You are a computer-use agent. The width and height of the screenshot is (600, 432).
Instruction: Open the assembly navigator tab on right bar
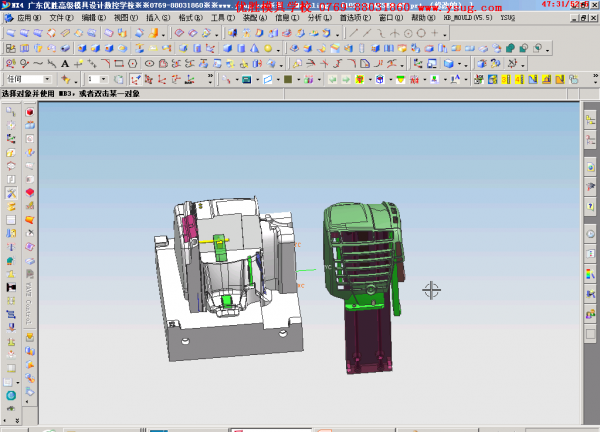click(590, 121)
